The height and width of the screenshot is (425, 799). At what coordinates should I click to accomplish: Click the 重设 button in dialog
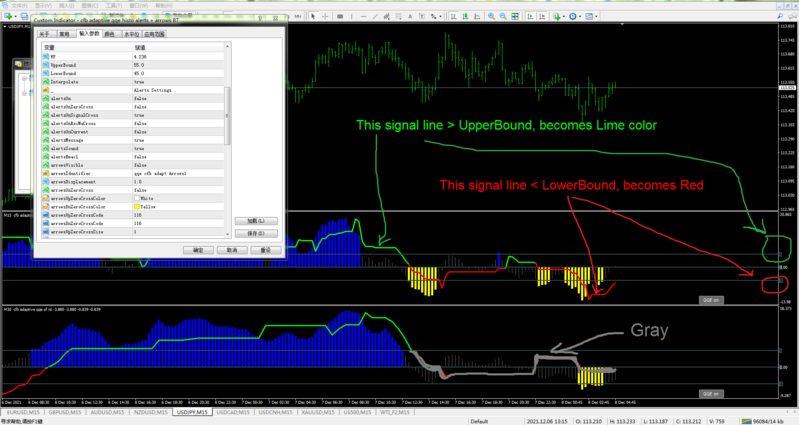pos(265,250)
